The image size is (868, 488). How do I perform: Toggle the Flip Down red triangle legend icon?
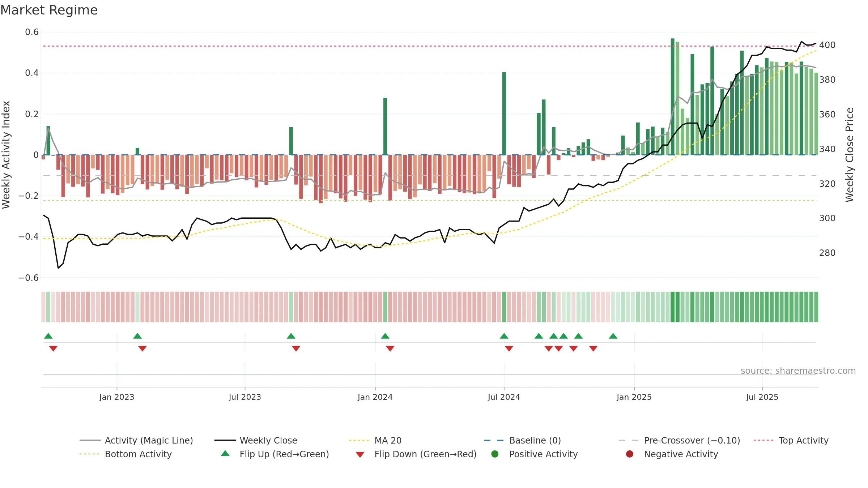tap(360, 455)
